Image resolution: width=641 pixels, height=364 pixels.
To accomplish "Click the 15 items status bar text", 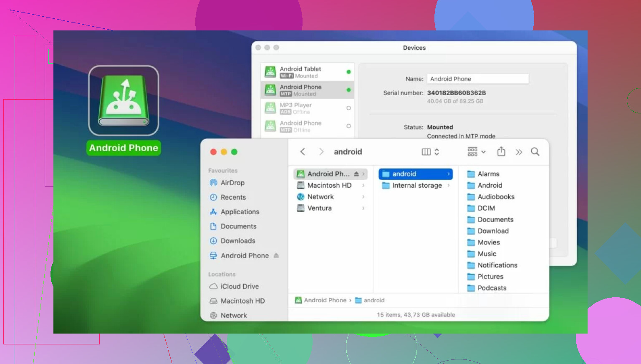I will pyautogui.click(x=416, y=315).
